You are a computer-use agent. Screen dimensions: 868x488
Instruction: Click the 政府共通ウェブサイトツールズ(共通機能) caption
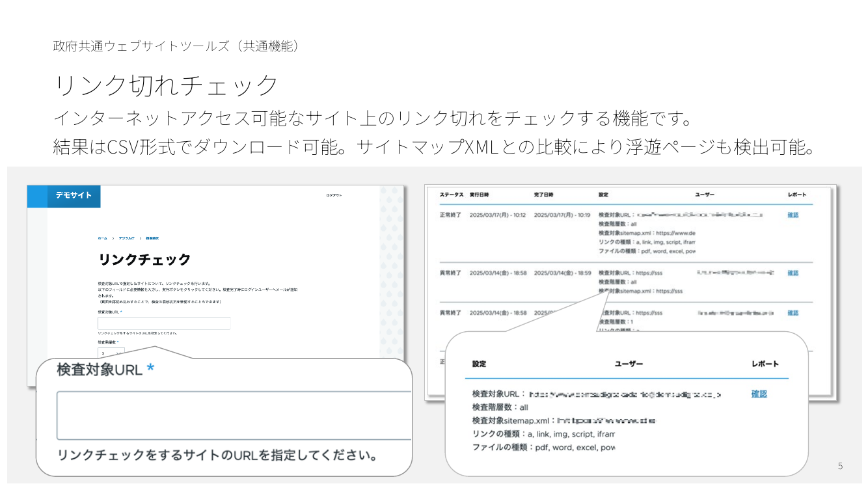pos(177,46)
